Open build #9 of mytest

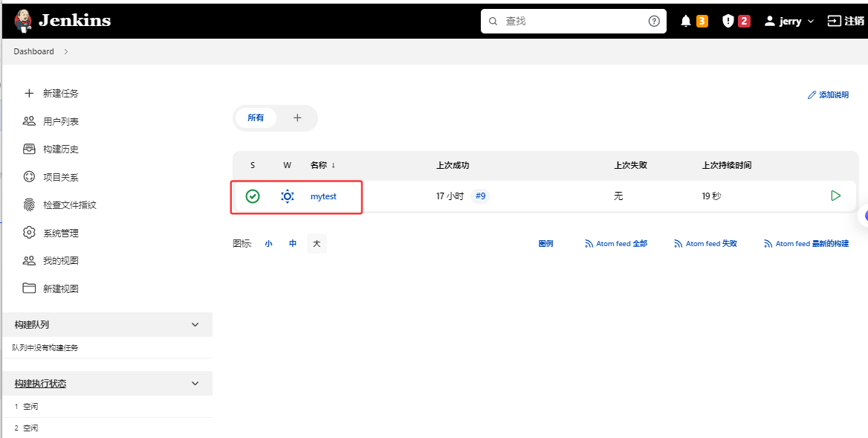(x=480, y=196)
